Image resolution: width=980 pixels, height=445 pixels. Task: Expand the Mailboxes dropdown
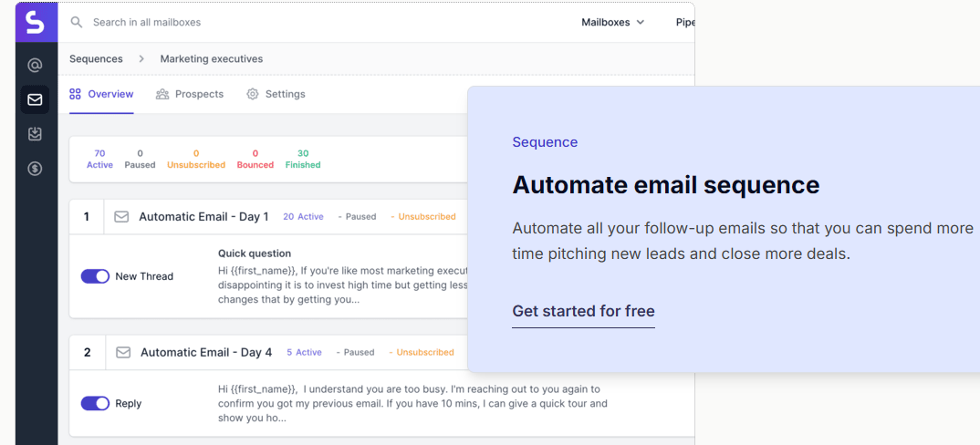[x=612, y=22]
